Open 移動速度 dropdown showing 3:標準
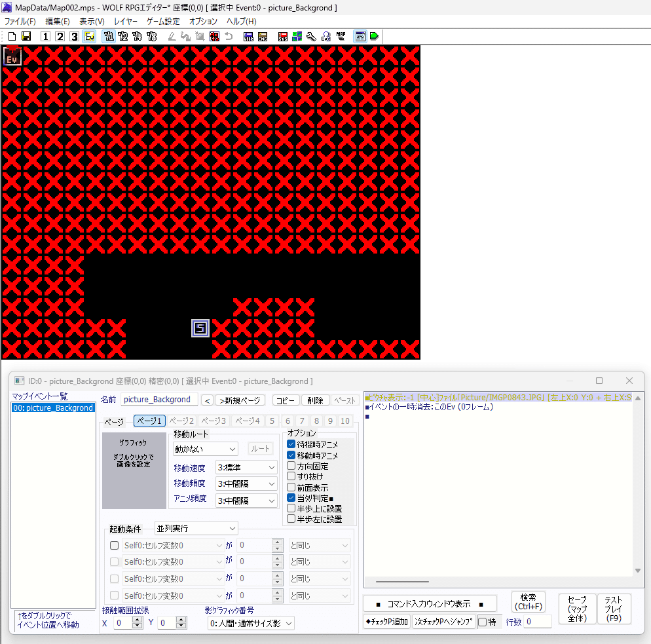Image resolution: width=651 pixels, height=644 pixels. [x=246, y=468]
